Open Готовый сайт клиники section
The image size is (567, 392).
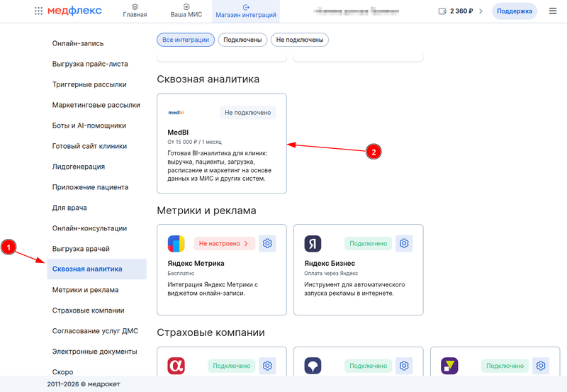click(89, 147)
